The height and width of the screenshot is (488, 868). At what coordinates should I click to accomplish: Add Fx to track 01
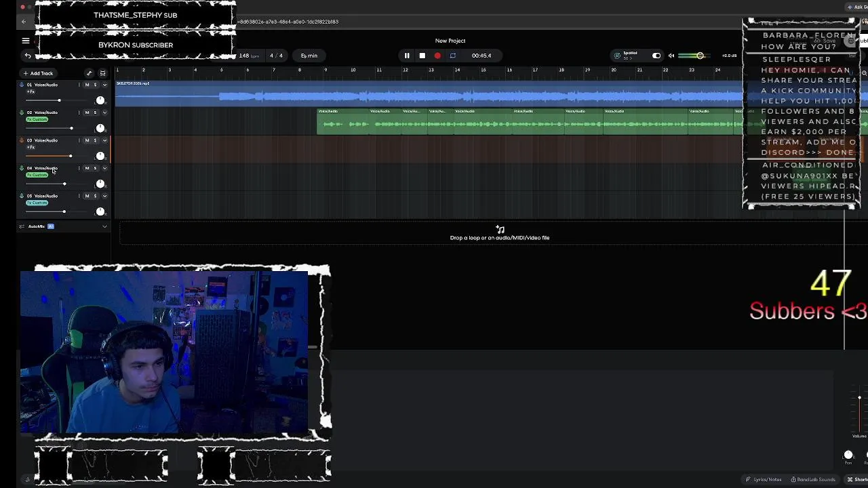(x=31, y=91)
